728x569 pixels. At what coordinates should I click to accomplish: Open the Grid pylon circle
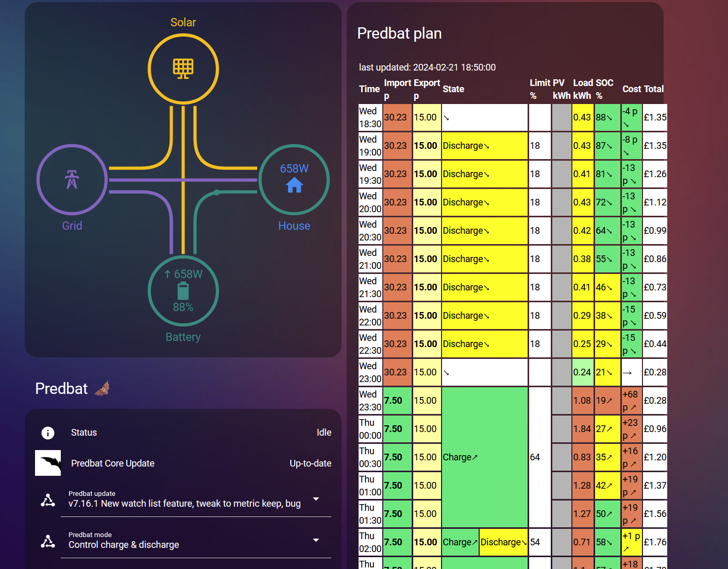click(x=72, y=180)
